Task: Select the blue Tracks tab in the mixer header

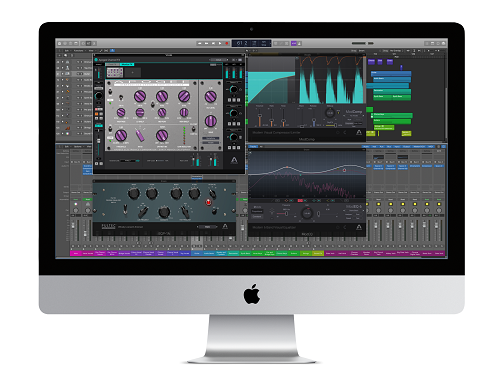Action: pos(254,146)
